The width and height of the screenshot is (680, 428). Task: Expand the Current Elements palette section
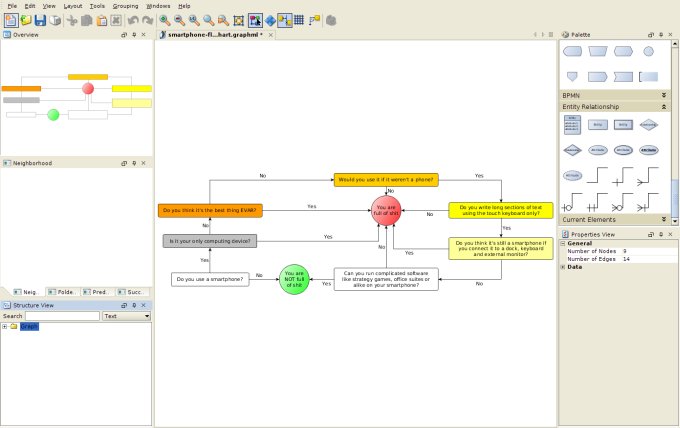[664, 219]
